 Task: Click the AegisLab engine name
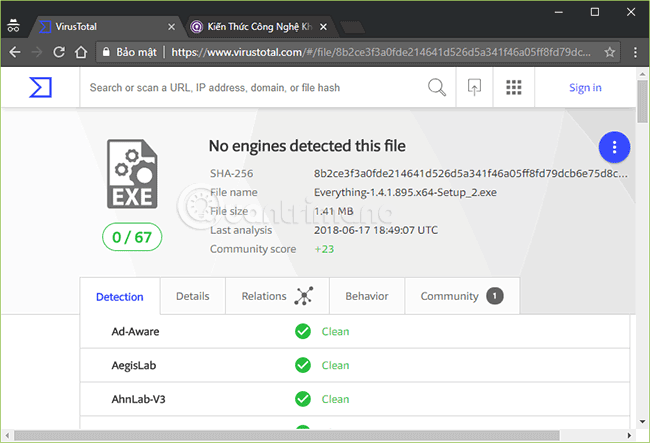point(133,366)
